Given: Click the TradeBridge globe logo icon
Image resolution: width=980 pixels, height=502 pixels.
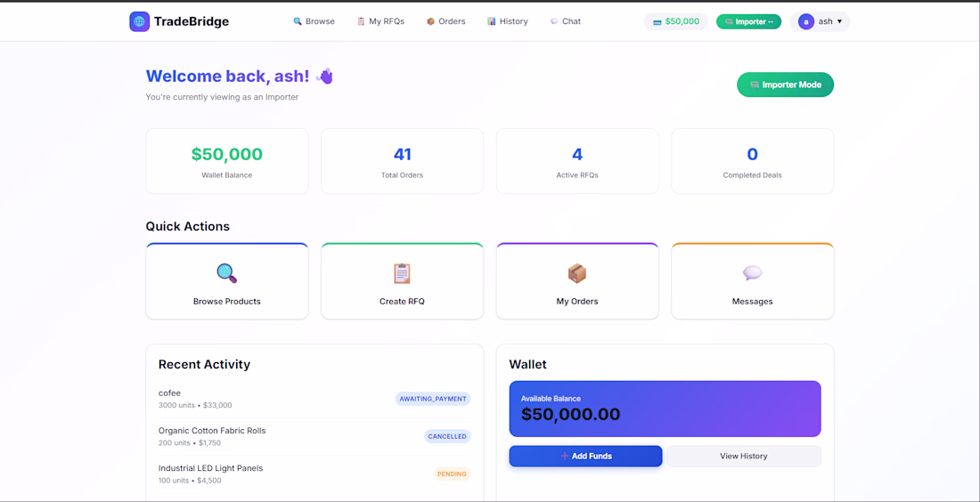Looking at the screenshot, I should (139, 21).
